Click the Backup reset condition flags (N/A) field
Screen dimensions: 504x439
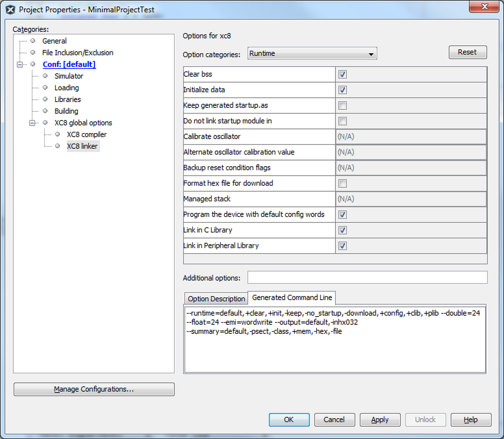[x=411, y=168]
